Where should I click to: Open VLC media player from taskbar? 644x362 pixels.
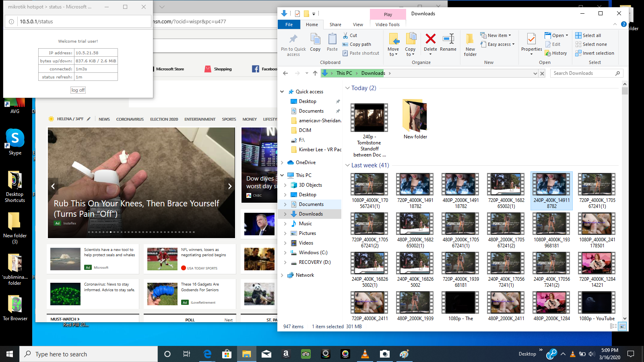click(x=365, y=354)
